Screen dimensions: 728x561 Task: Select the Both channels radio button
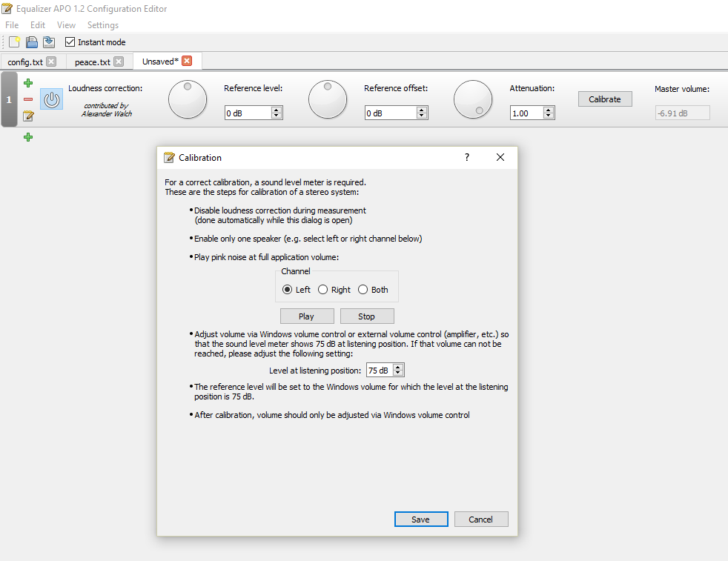363,290
